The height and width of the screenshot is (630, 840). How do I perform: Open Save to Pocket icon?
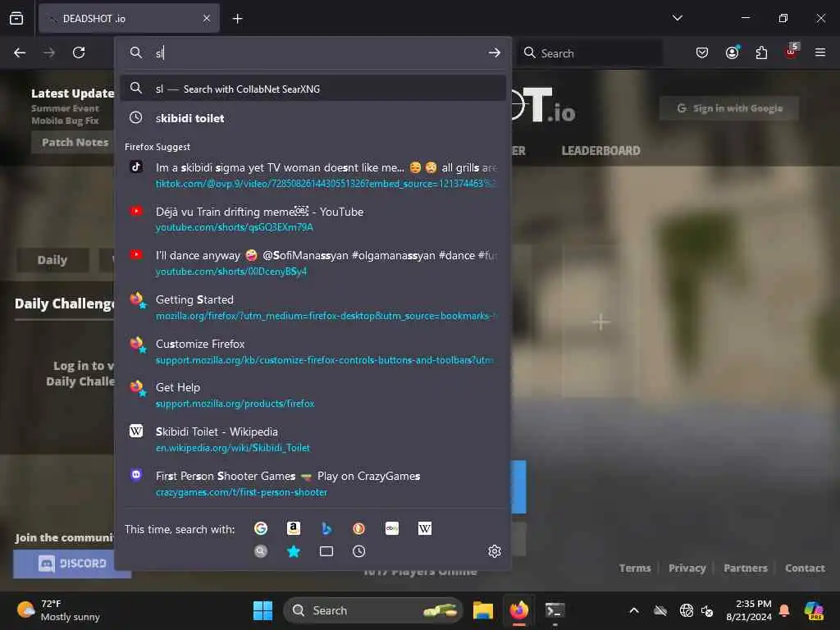[x=702, y=52]
